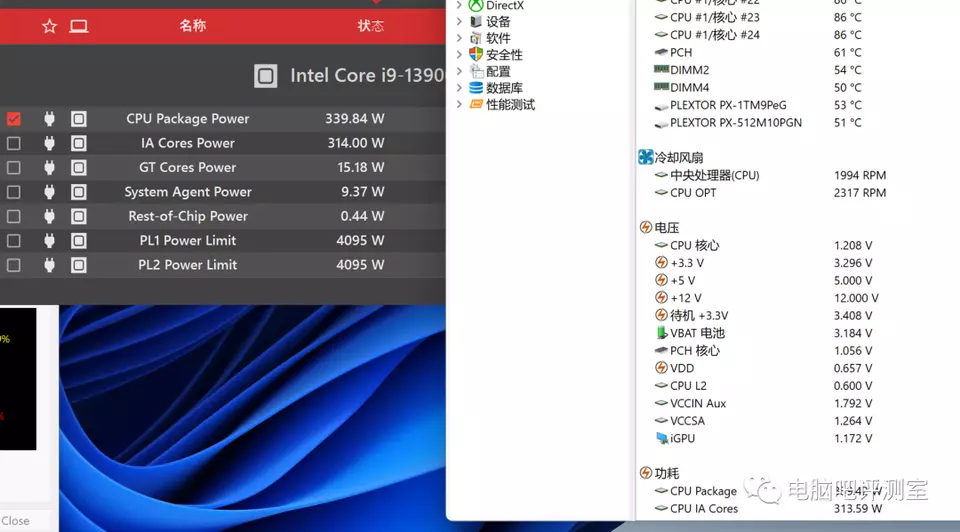Select the VCCSA voltage row
Viewport: 960px width, 532px height.
763,421
